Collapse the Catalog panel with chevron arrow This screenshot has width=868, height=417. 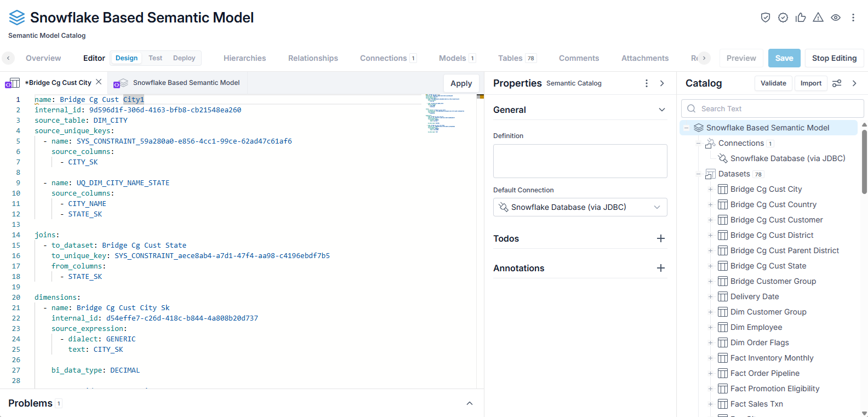click(854, 83)
